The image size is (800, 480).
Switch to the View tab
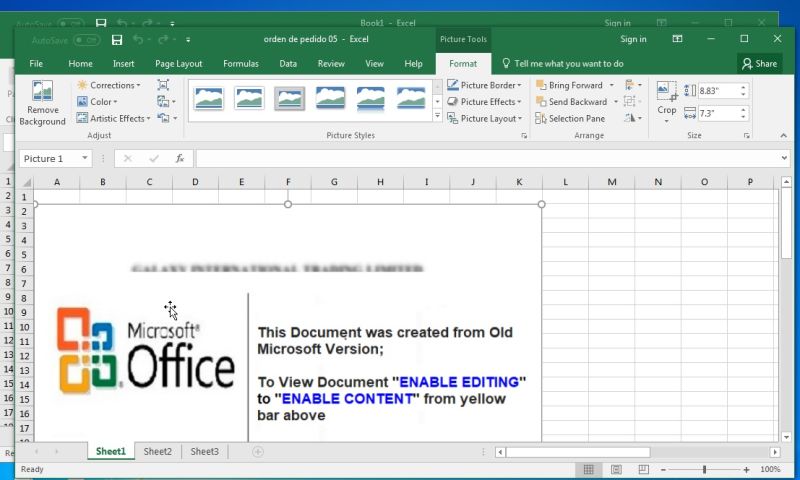[374, 64]
